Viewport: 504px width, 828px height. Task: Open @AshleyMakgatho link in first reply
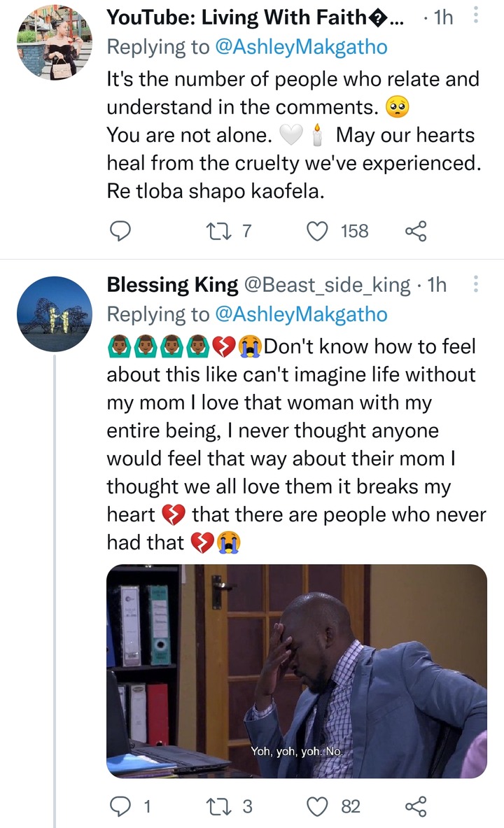click(301, 47)
